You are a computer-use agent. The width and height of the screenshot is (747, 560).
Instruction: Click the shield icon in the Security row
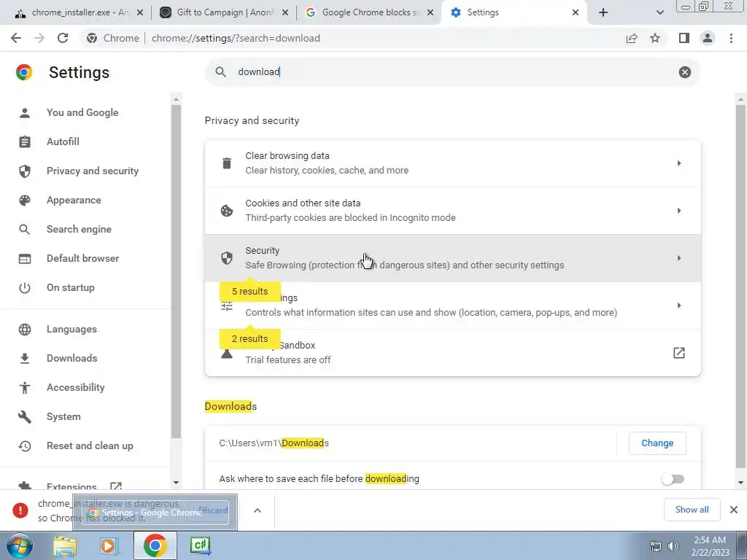[x=227, y=258]
